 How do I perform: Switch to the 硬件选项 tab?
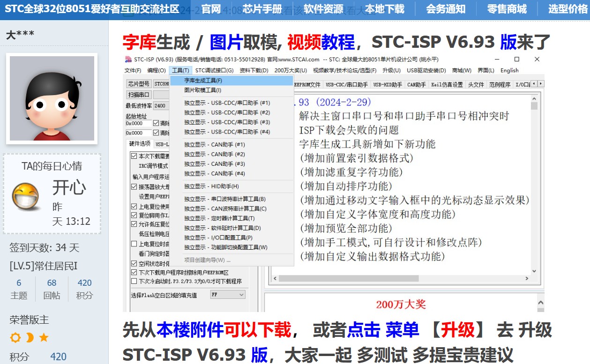coord(140,144)
